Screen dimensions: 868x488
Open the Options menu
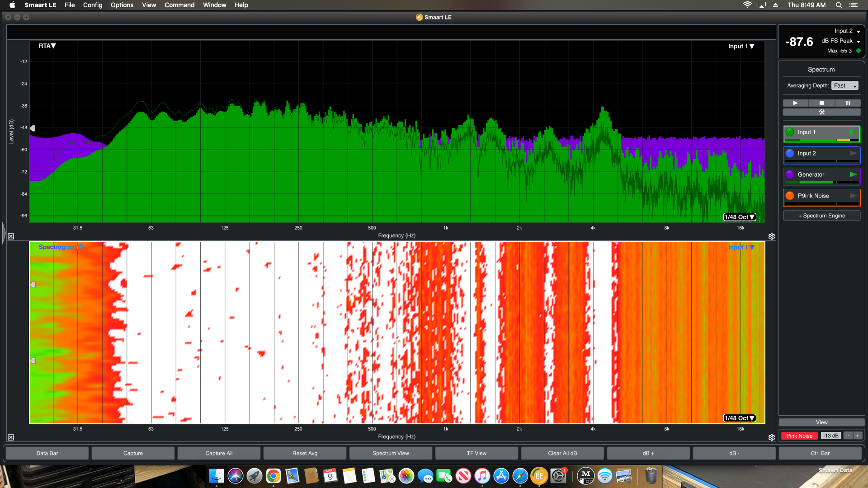[122, 5]
